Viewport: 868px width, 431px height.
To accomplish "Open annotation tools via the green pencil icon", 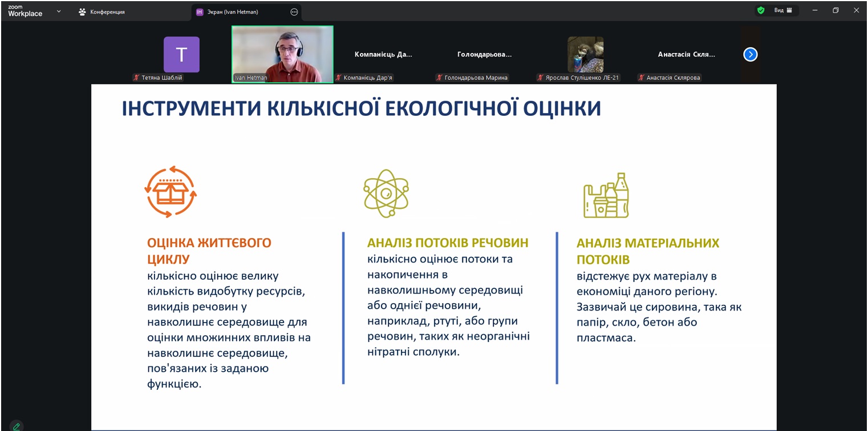I will point(16,425).
